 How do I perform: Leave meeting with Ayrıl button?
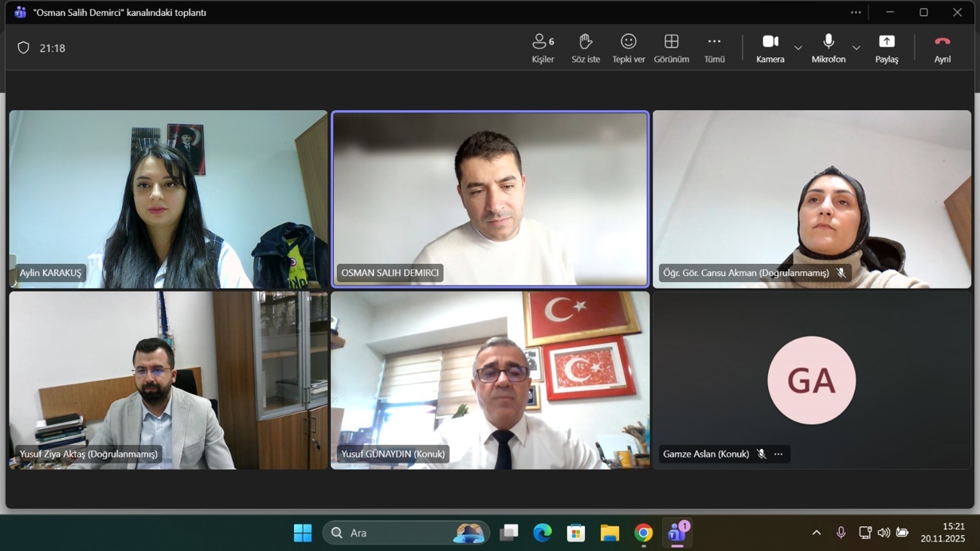tap(942, 48)
